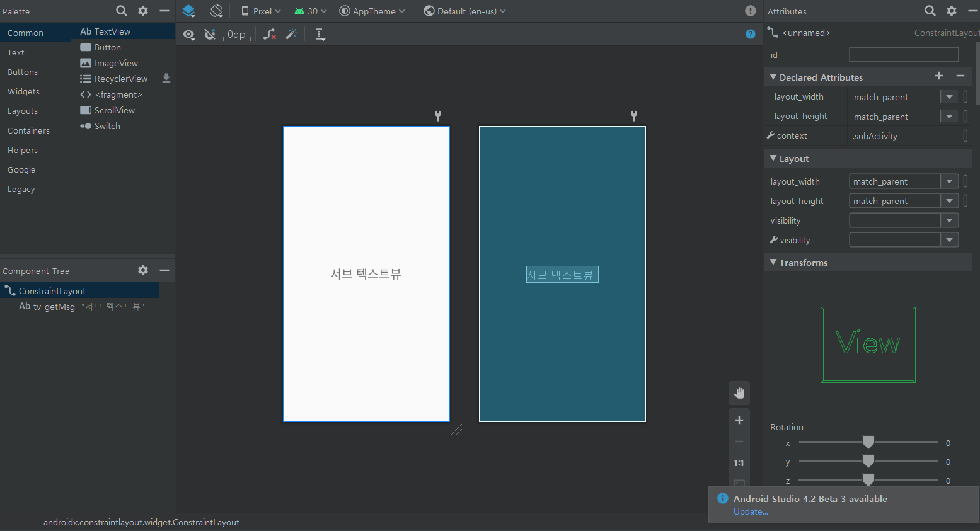The height and width of the screenshot is (531, 980).
Task: Enable pan hand tool
Action: 739,394
